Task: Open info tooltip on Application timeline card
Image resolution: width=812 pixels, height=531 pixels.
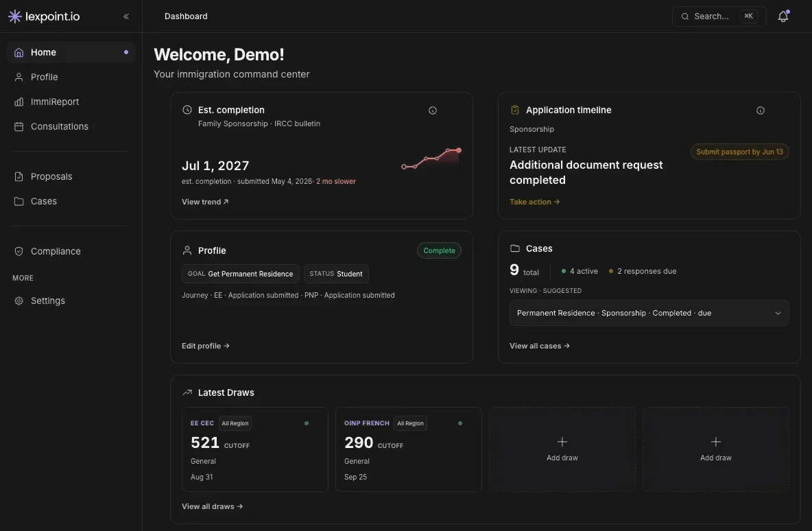Action: tap(760, 110)
